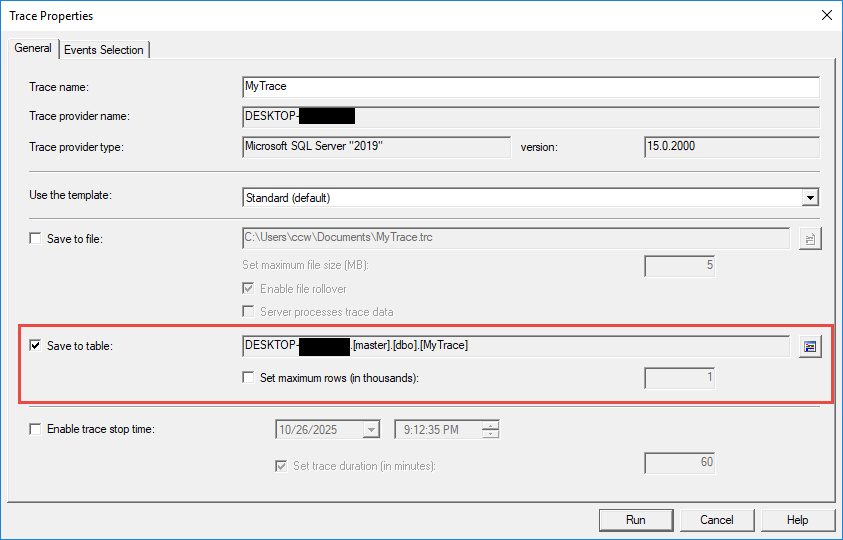The width and height of the screenshot is (843, 540).
Task: Increase the stop time with up spinner
Action: (x=490, y=425)
